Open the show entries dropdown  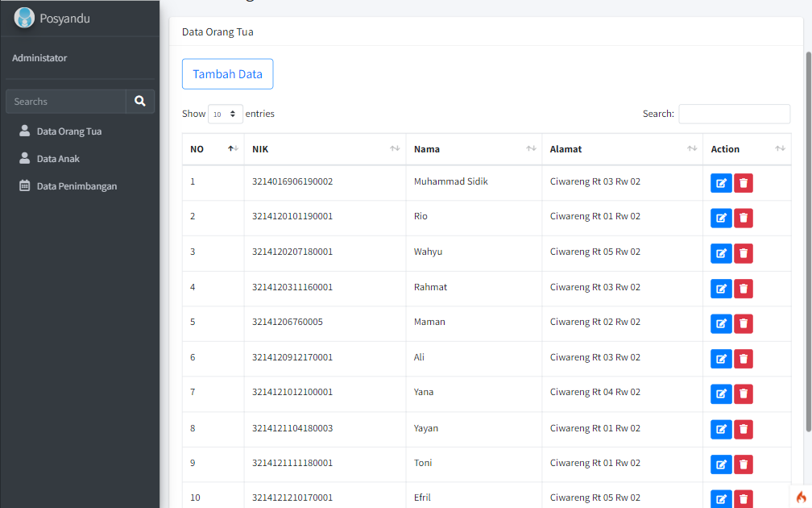[x=226, y=114]
